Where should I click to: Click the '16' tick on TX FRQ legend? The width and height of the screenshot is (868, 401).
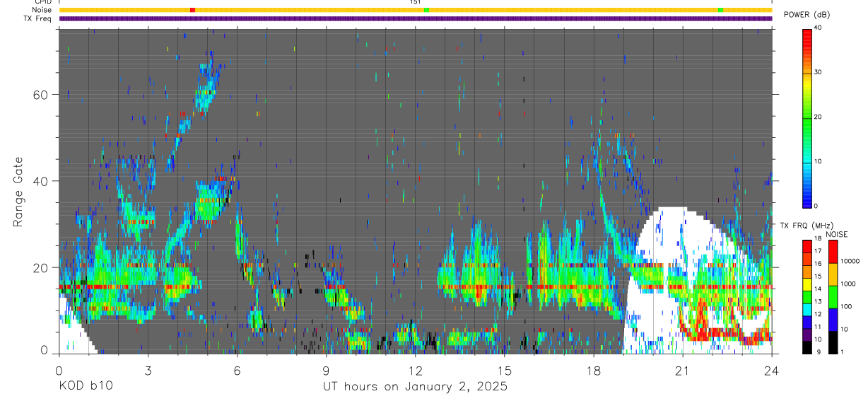click(x=818, y=264)
